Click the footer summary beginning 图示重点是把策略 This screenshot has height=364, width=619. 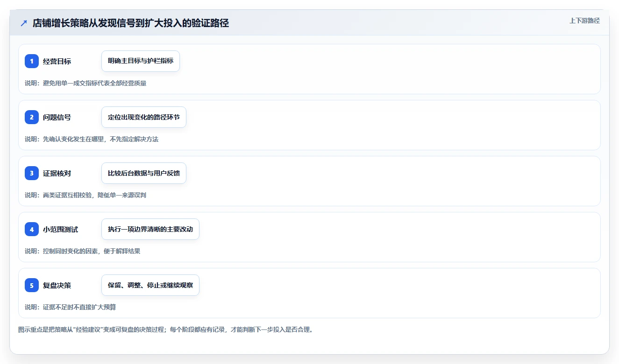[166, 329]
